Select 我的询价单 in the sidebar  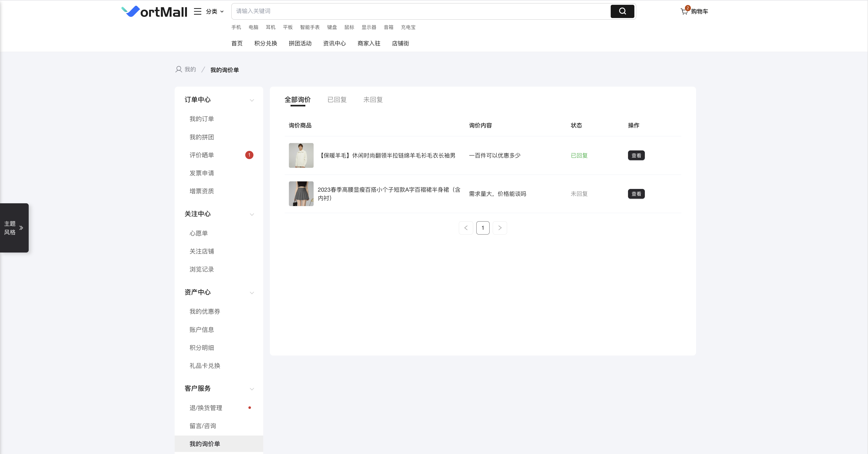click(x=219, y=444)
